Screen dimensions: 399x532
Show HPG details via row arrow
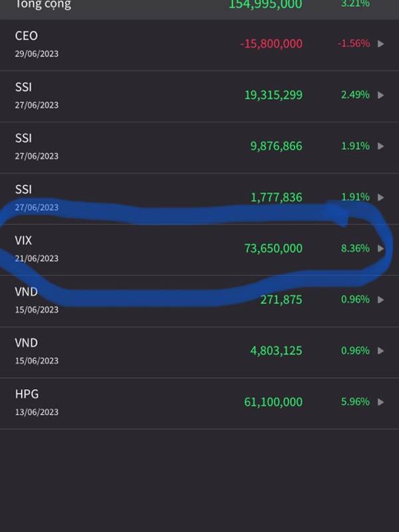pyautogui.click(x=381, y=402)
